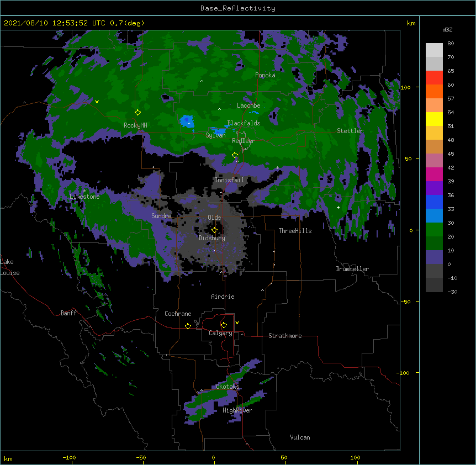Click the yellow 54 dBZ legend swatch
The width and height of the screenshot is (476, 465).
[434, 119]
